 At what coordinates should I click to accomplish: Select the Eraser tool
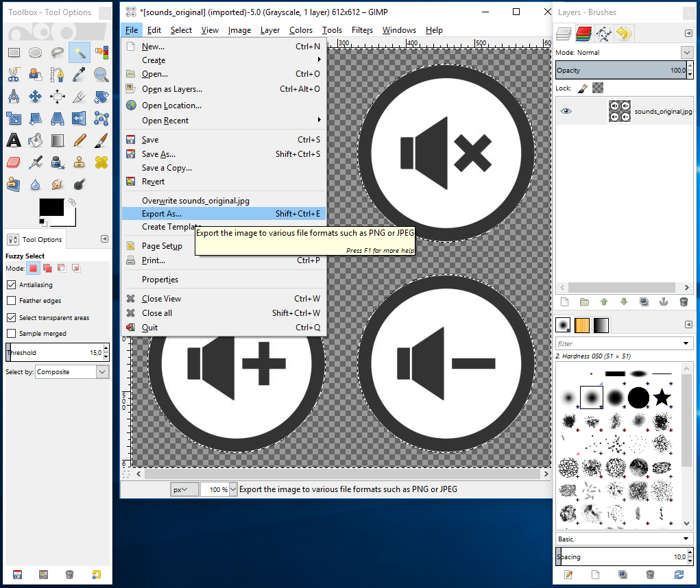click(13, 162)
